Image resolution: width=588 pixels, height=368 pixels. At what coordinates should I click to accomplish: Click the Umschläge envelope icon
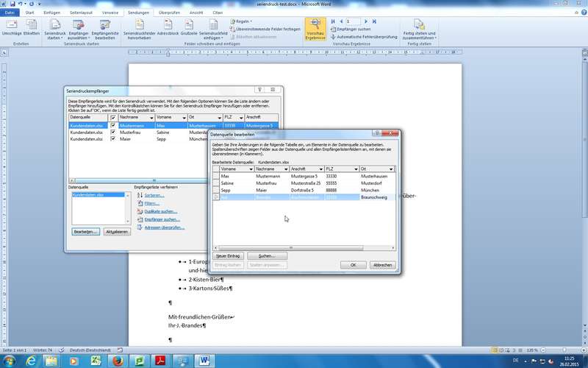click(11, 27)
